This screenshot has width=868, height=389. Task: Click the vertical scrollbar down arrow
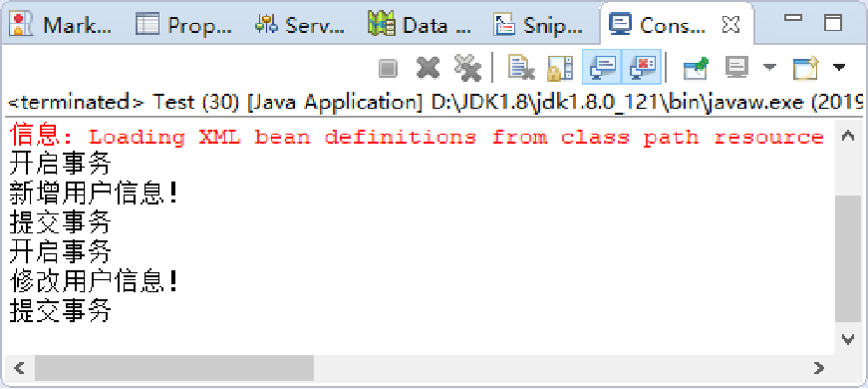click(x=848, y=339)
